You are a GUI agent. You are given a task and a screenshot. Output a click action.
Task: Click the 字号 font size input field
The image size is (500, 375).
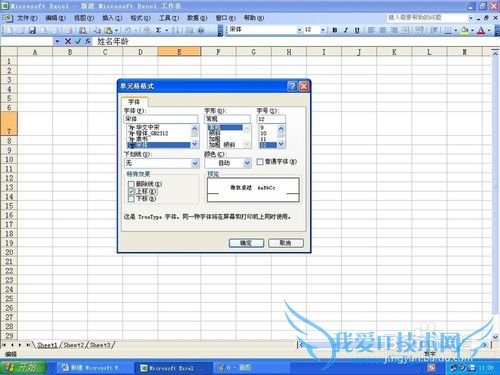pos(271,119)
